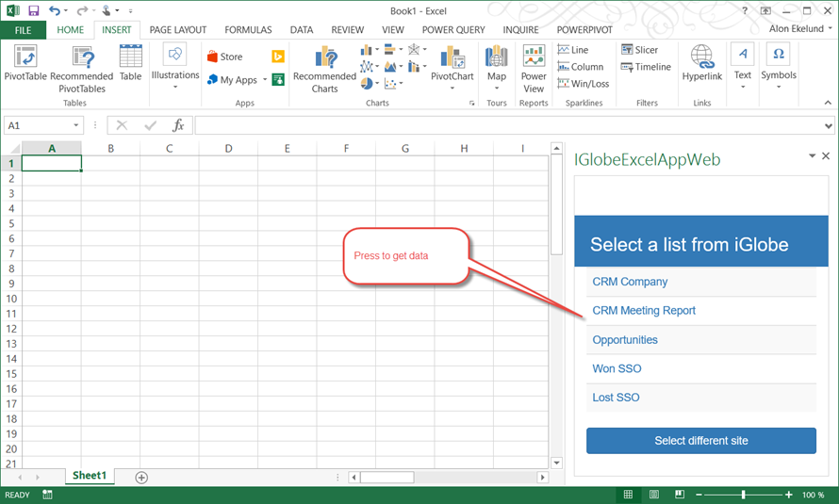Open the FILE tab

coord(23,30)
